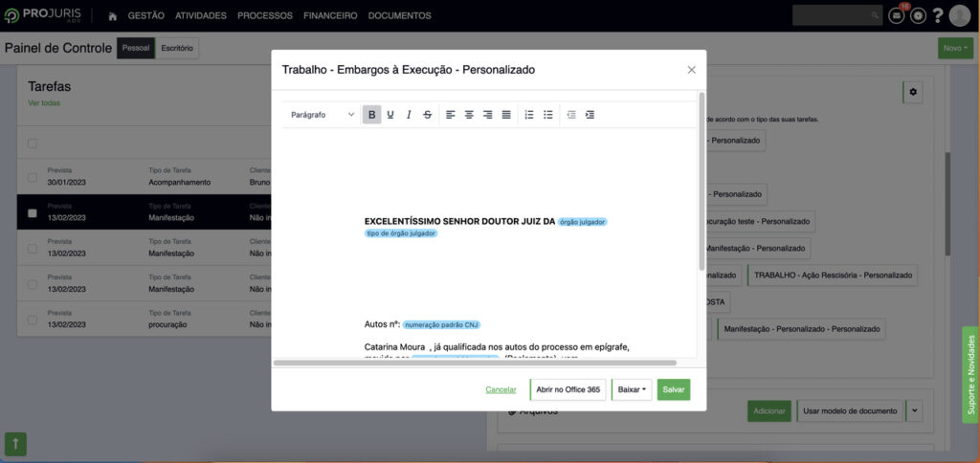The height and width of the screenshot is (463, 980).
Task: Click Abrir no Office 365 button
Action: coord(568,389)
